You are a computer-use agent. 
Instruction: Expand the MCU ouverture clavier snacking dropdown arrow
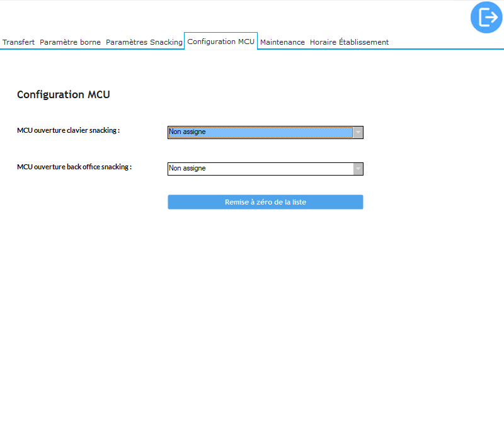pyautogui.click(x=358, y=132)
